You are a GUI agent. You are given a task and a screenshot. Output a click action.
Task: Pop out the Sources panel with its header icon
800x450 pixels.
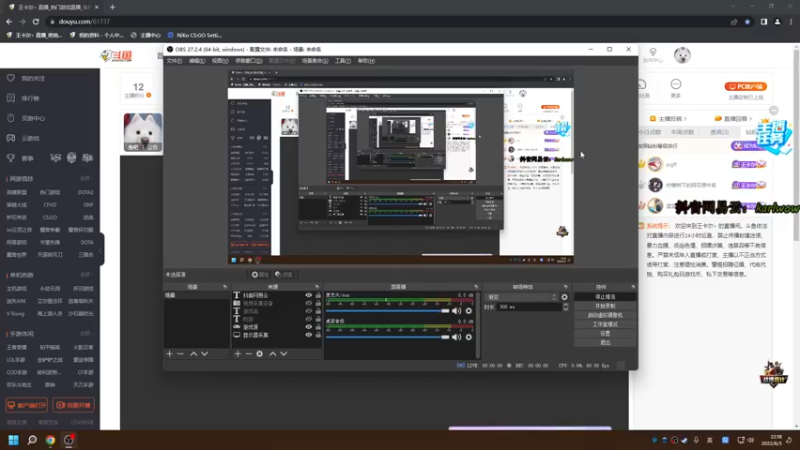[317, 287]
